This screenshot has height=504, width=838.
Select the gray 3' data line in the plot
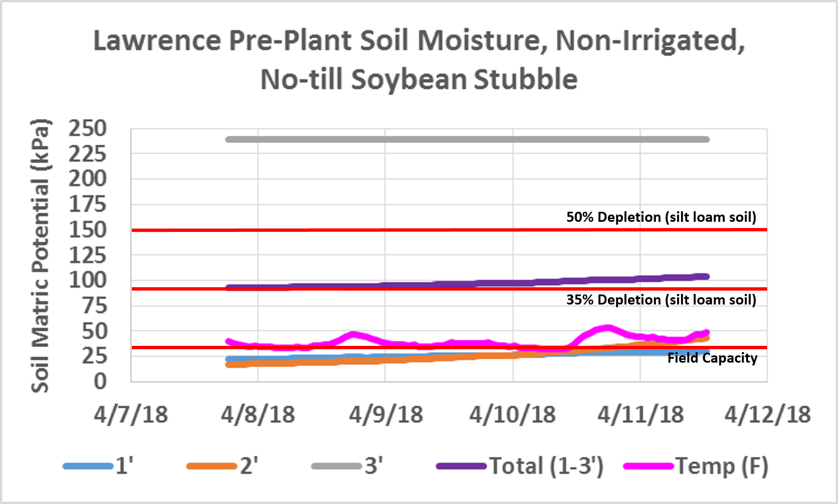467,139
